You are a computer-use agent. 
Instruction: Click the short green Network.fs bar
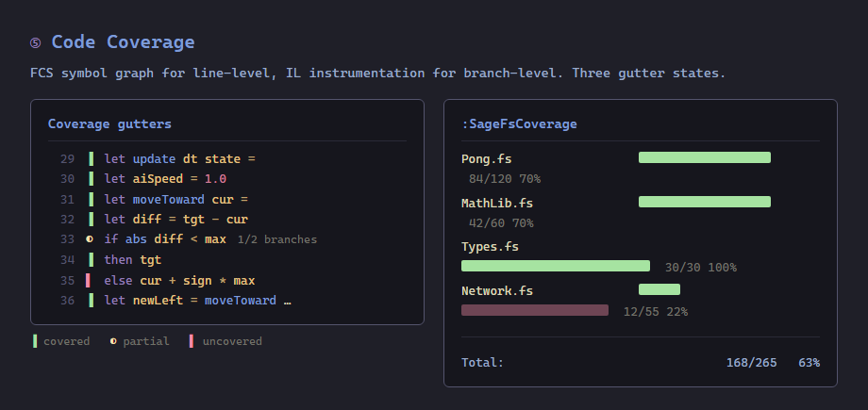tap(659, 289)
